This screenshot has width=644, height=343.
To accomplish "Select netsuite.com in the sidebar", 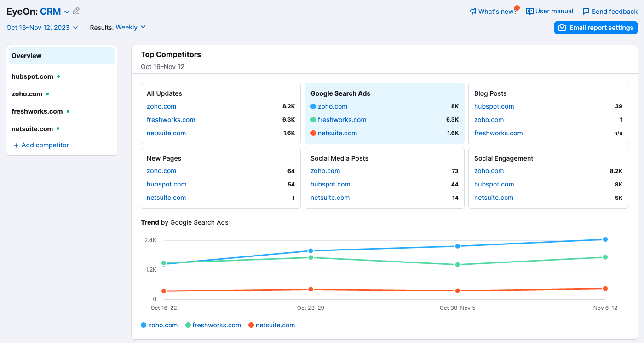I will point(32,129).
